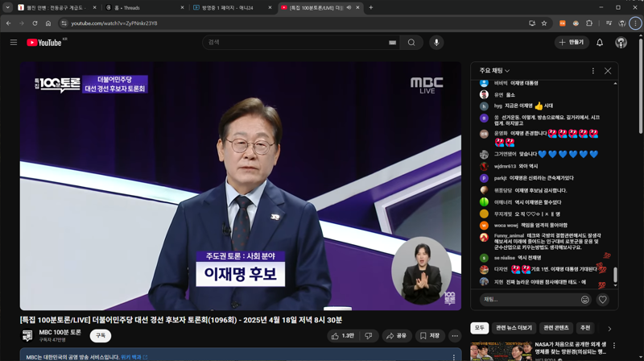644x361 pixels.
Task: Open more actions ellipsis beside 저장
Action: click(455, 336)
